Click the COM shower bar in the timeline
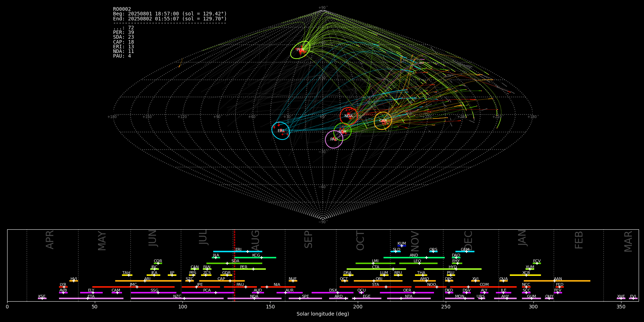 pos(483,287)
